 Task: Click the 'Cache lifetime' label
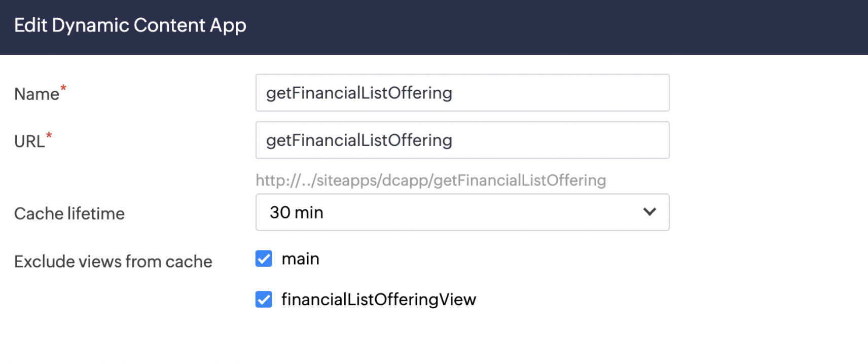[x=69, y=214]
